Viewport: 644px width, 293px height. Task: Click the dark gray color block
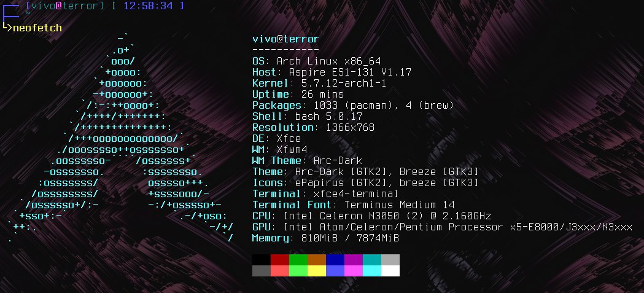coord(261,271)
